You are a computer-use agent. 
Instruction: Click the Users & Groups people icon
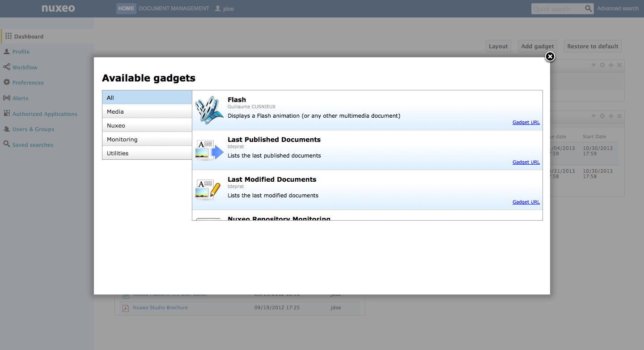tap(7, 129)
